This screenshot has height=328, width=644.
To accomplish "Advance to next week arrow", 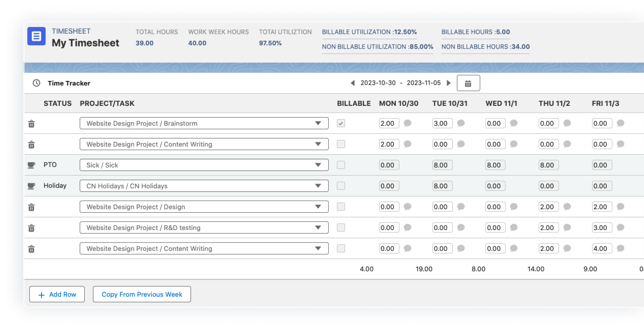I will (449, 83).
